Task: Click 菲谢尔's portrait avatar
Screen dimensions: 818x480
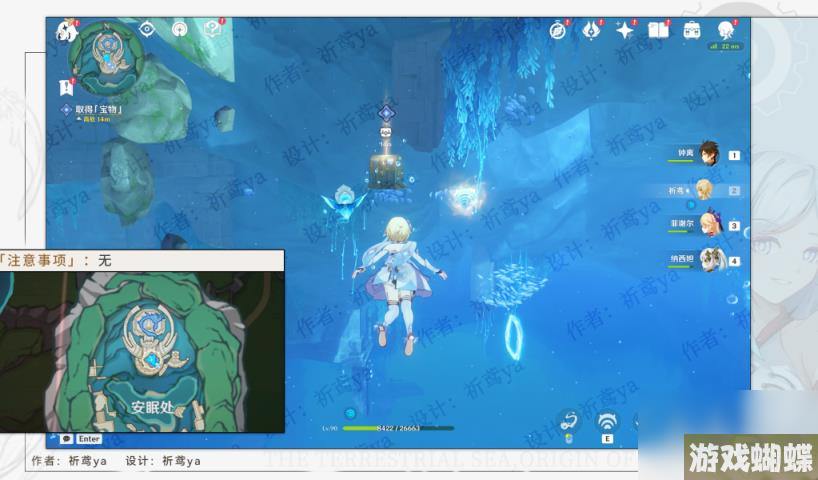Action: click(x=709, y=224)
